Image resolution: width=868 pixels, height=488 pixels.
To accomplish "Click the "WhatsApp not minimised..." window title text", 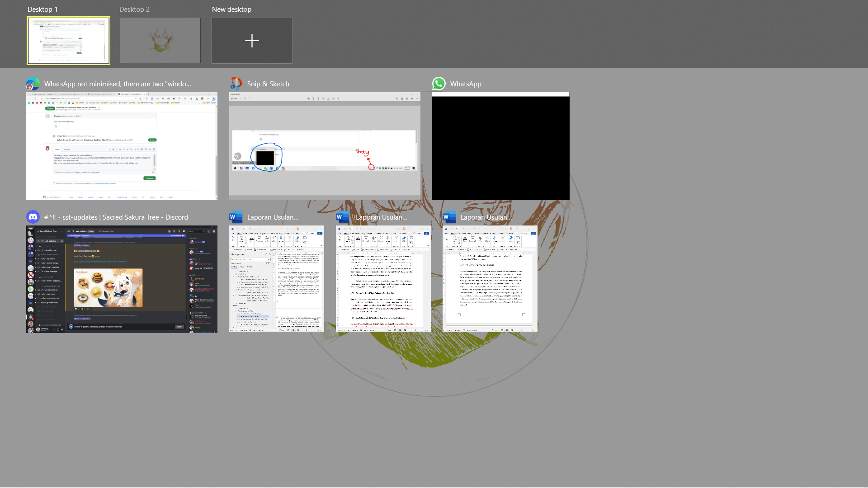I will pos(118,84).
